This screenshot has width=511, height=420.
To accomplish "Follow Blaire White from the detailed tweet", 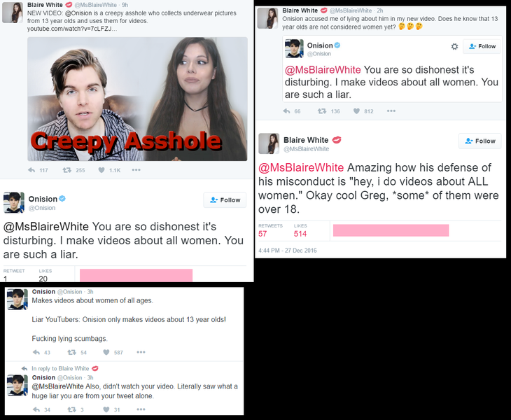I will click(x=479, y=141).
